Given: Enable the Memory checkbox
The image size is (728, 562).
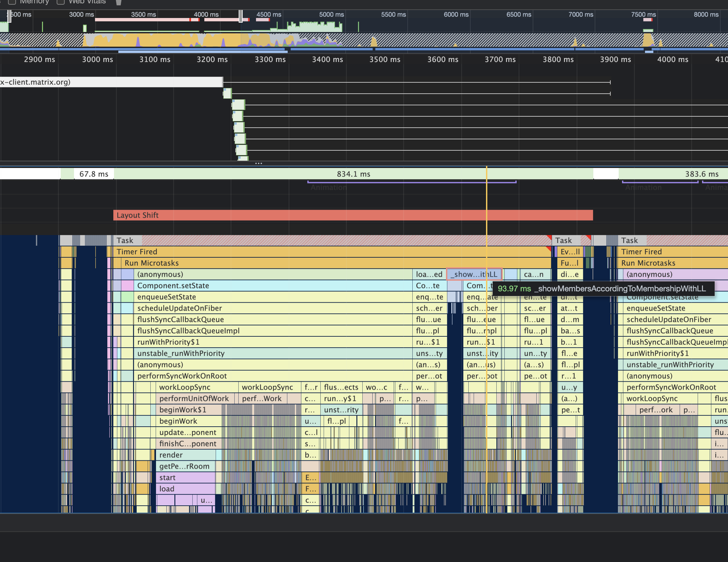Looking at the screenshot, I should [12, 2].
